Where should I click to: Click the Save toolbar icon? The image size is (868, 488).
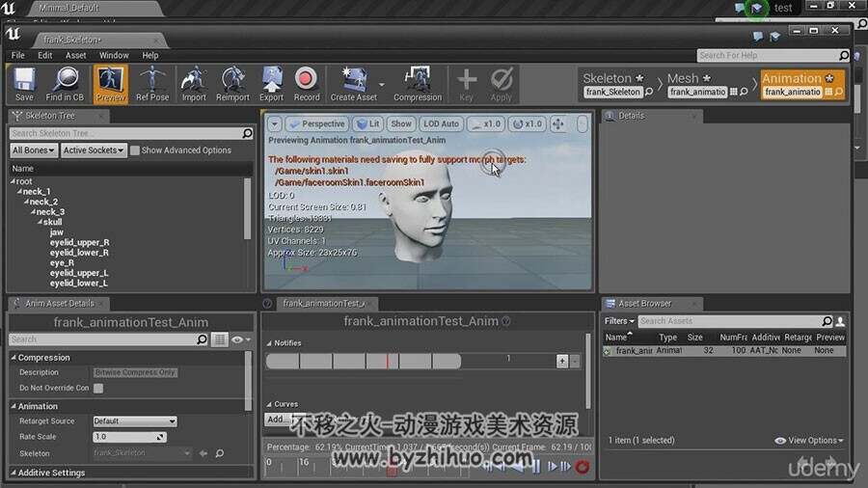click(24, 84)
